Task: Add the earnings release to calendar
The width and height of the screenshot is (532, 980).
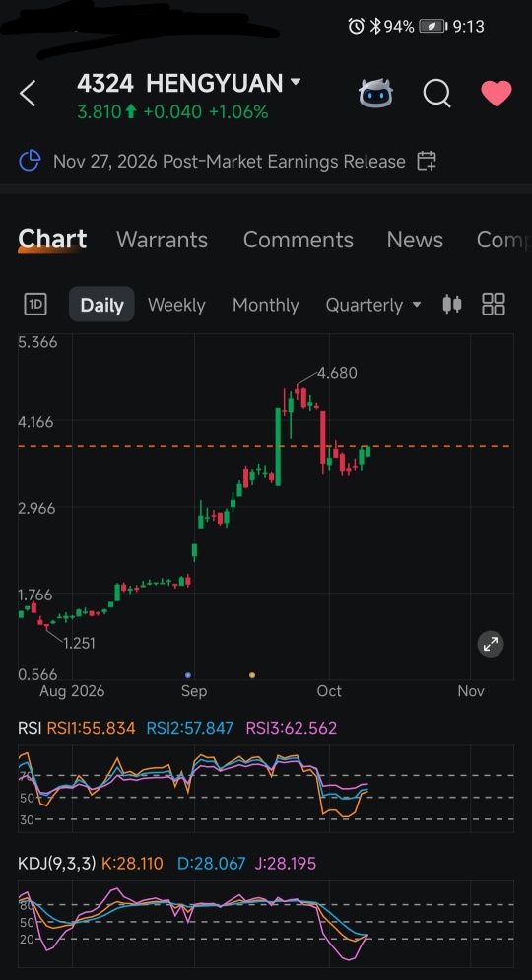Action: coord(427,161)
